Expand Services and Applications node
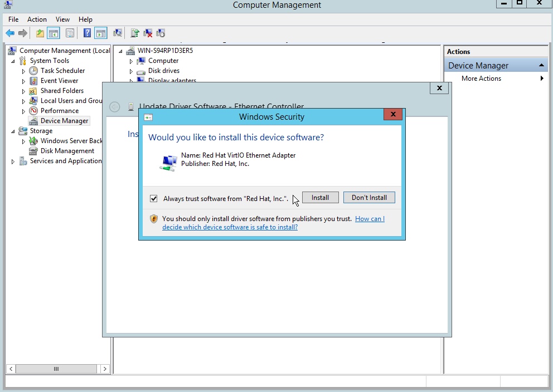The height and width of the screenshot is (392, 553). pos(13,161)
